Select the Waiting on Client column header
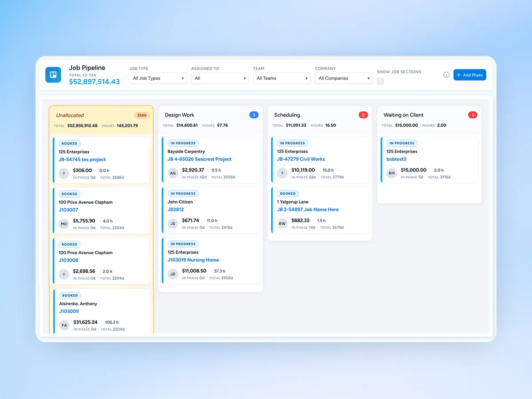Viewport: 532px width, 399px height. pyautogui.click(x=429, y=120)
